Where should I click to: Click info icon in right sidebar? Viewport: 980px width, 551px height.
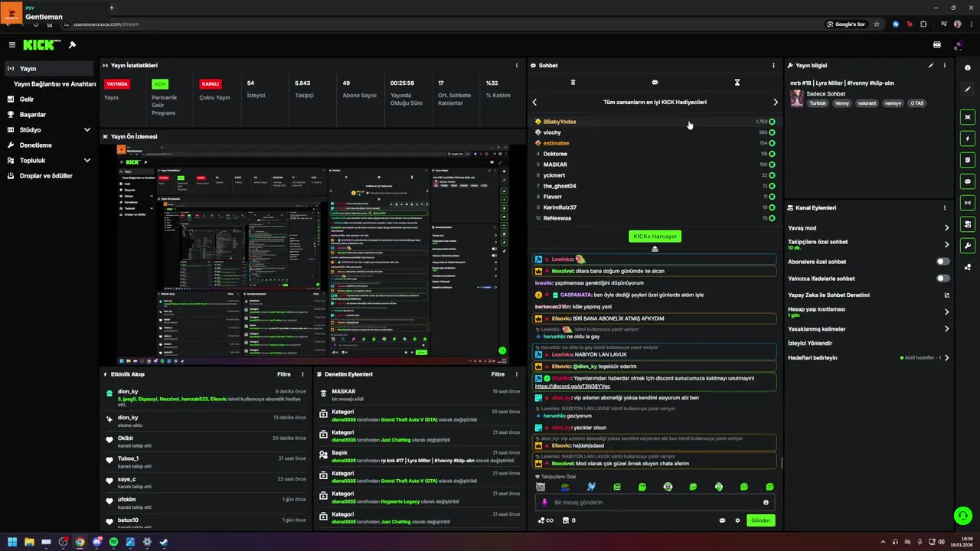[x=968, y=68]
